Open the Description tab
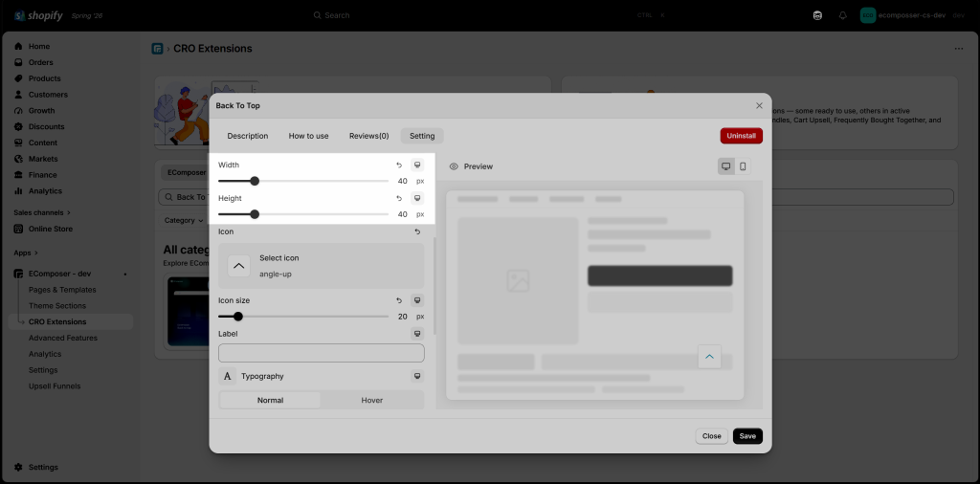The height and width of the screenshot is (484, 980). (248, 136)
